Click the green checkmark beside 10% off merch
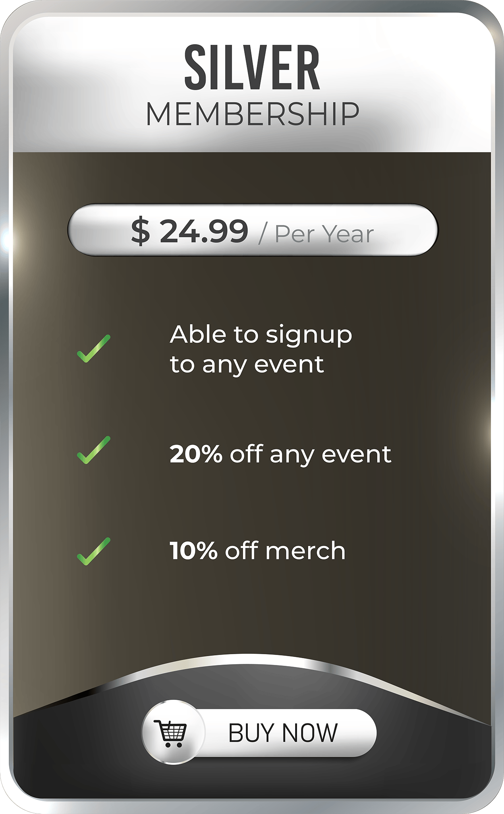The width and height of the screenshot is (504, 814). (x=93, y=551)
